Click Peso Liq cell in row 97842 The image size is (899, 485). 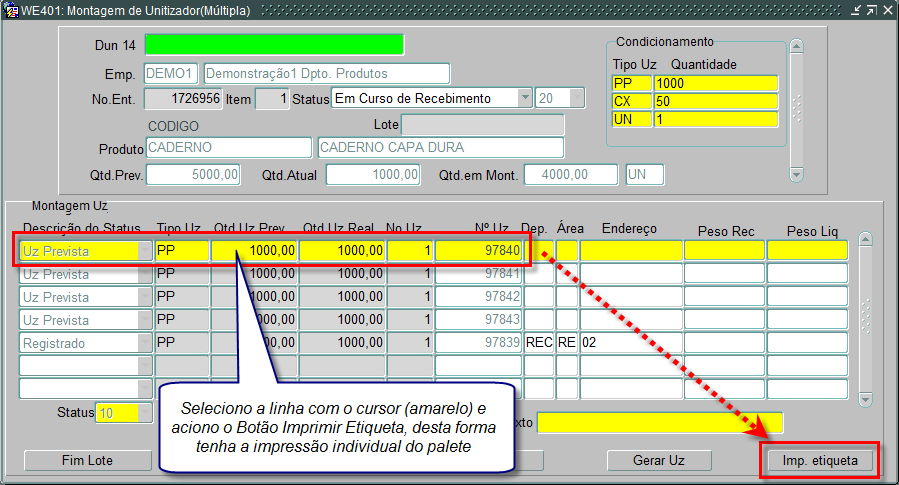pyautogui.click(x=807, y=297)
